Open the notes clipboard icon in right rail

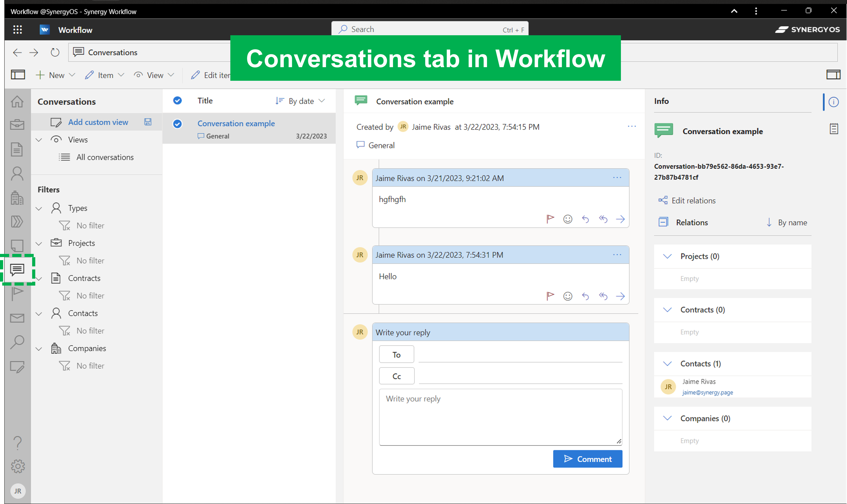(x=834, y=129)
